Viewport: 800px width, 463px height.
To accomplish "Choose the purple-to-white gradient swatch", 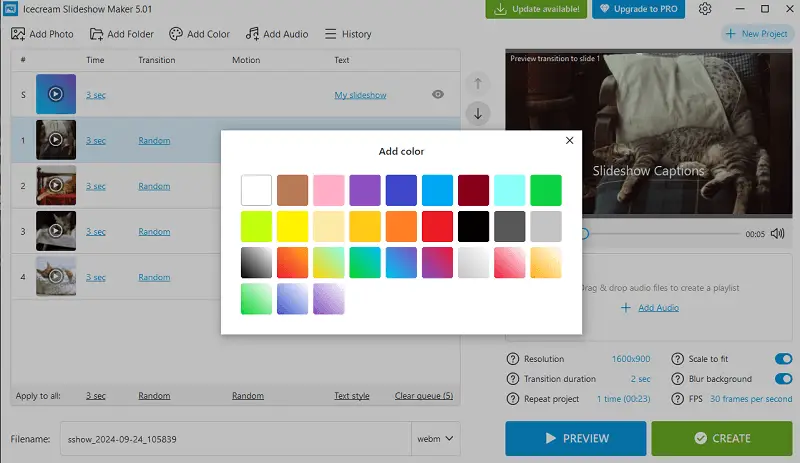I will tap(329, 299).
